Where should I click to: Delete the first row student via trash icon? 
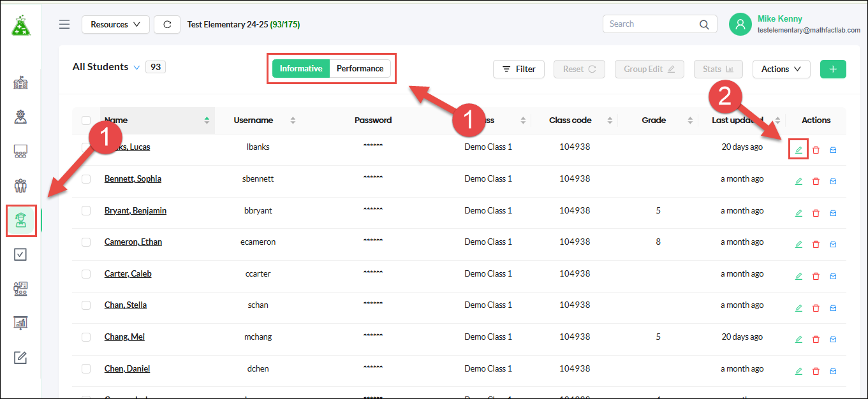[x=816, y=150]
